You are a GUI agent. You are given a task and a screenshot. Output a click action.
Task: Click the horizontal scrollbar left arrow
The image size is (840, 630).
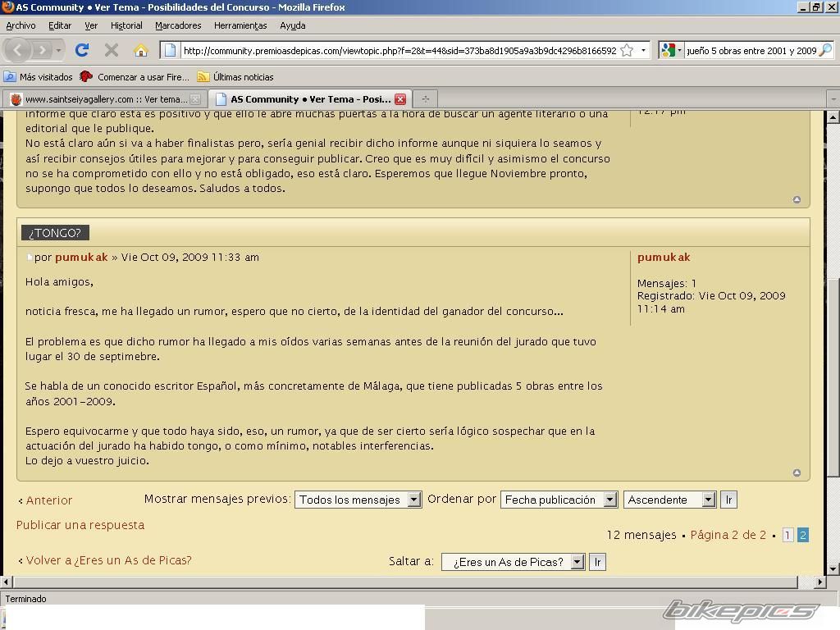(x=6, y=582)
